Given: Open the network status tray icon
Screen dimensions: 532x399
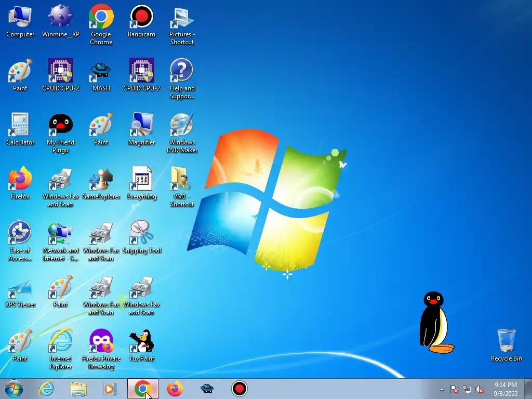Looking at the screenshot, I should tap(467, 389).
